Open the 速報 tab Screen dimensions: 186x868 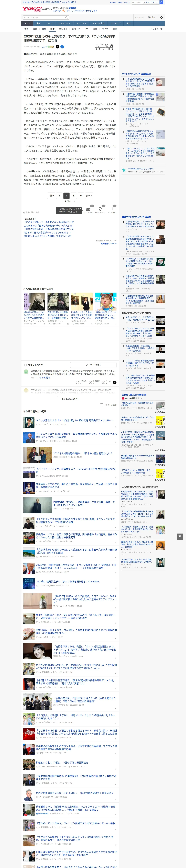[38, 24]
